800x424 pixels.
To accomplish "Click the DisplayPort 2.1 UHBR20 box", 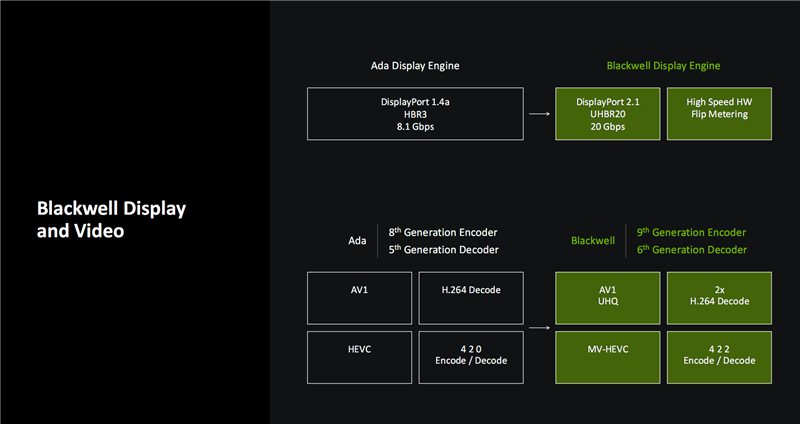I will [x=608, y=114].
